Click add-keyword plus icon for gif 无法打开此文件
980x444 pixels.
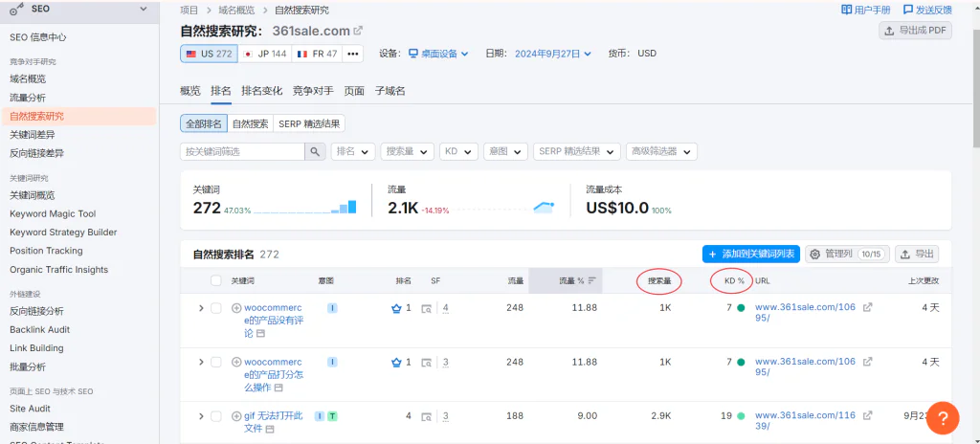pos(236,416)
